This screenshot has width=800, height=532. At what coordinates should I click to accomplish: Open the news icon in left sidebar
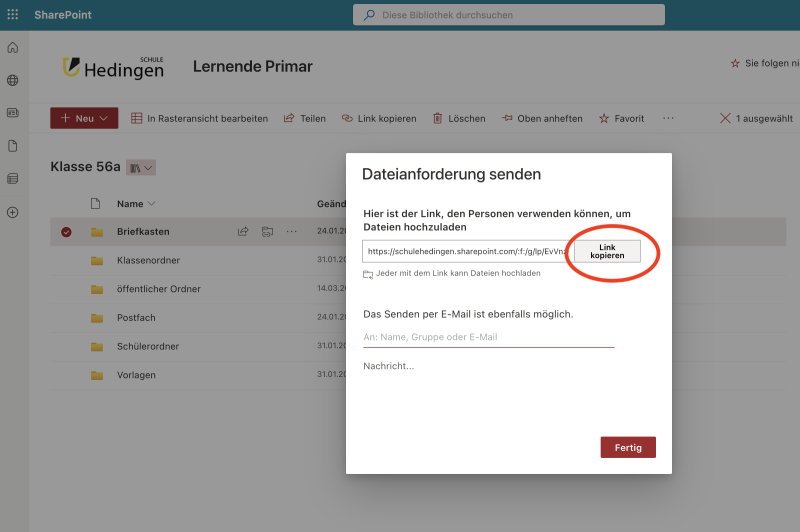pos(12,113)
